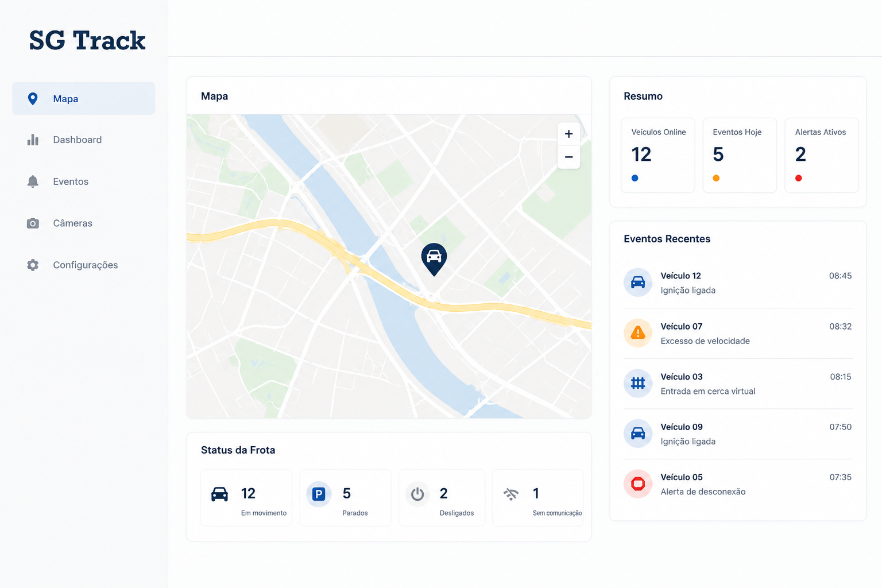The width and height of the screenshot is (882, 588).
Task: Click the car icon for Veículo 12 event
Action: tap(638, 283)
